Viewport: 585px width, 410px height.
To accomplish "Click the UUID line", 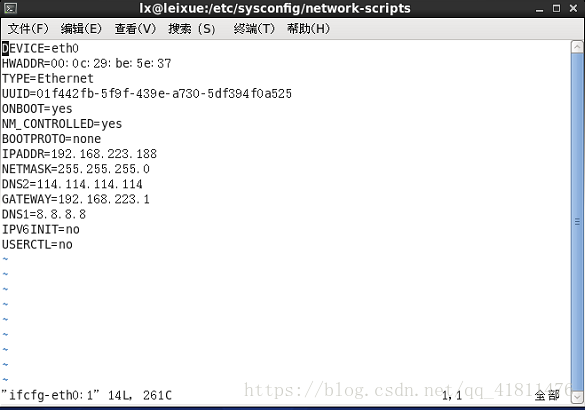I will [147, 94].
